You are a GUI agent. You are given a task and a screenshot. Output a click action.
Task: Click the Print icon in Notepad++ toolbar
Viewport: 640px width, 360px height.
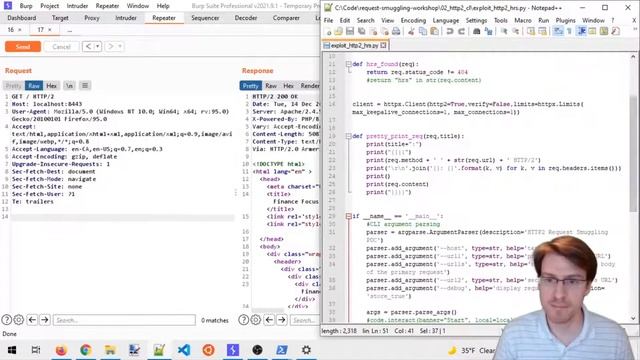[396, 31]
